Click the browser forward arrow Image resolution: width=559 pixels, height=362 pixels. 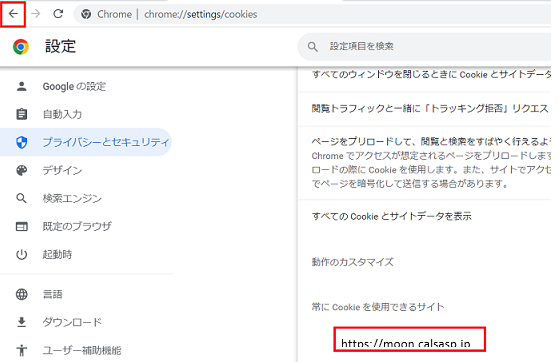pyautogui.click(x=36, y=14)
